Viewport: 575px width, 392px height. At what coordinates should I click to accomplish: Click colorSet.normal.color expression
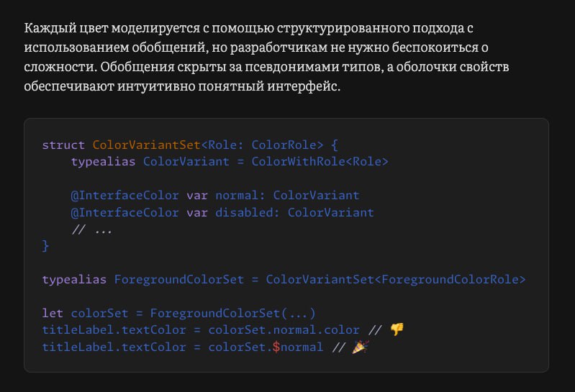pyautogui.click(x=284, y=329)
